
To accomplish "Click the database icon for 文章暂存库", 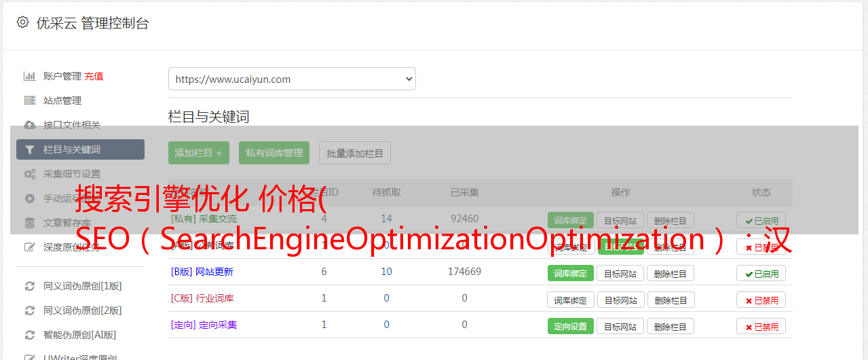I will (29, 223).
